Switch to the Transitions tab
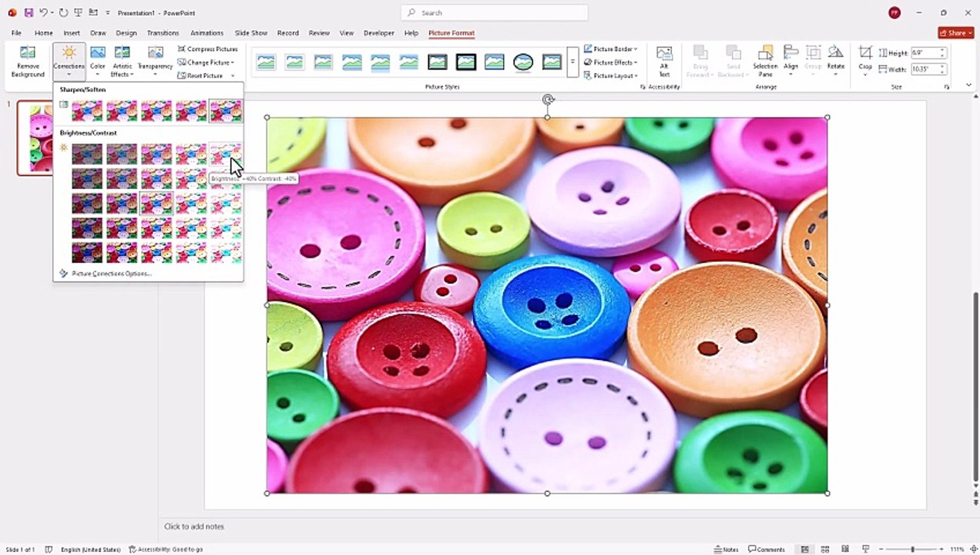Image resolution: width=980 pixels, height=555 pixels. 163,33
